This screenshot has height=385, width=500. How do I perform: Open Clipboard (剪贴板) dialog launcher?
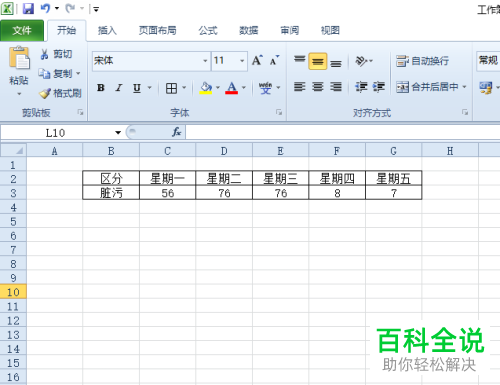pos(80,112)
